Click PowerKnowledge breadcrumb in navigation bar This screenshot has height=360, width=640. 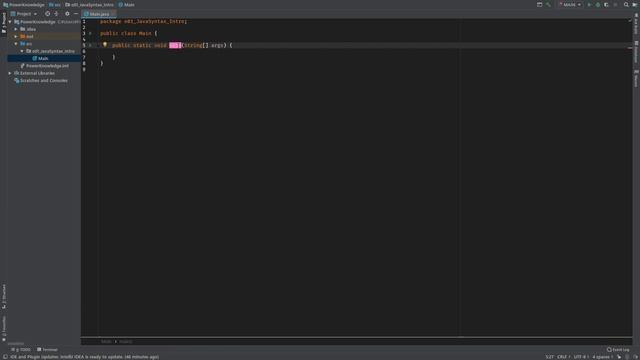click(24, 4)
